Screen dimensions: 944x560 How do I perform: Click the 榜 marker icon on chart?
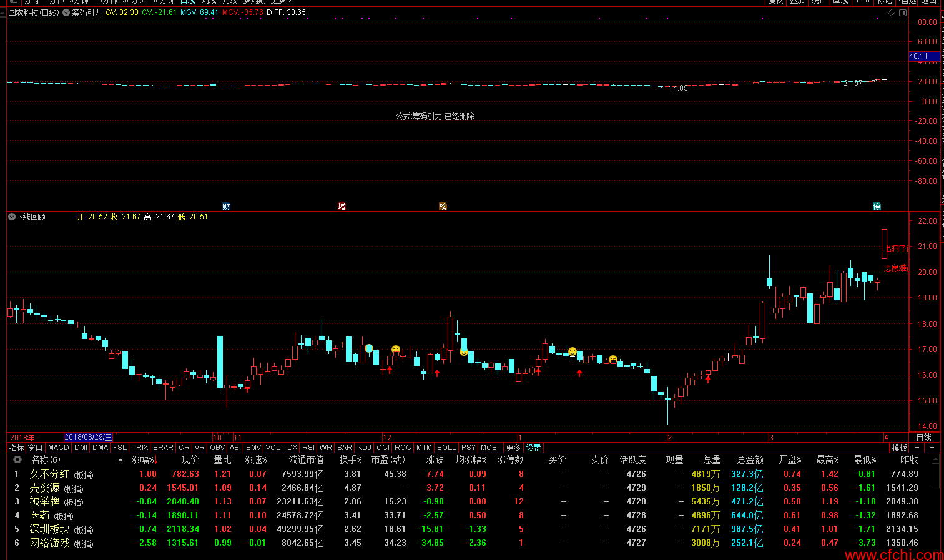[x=443, y=206]
